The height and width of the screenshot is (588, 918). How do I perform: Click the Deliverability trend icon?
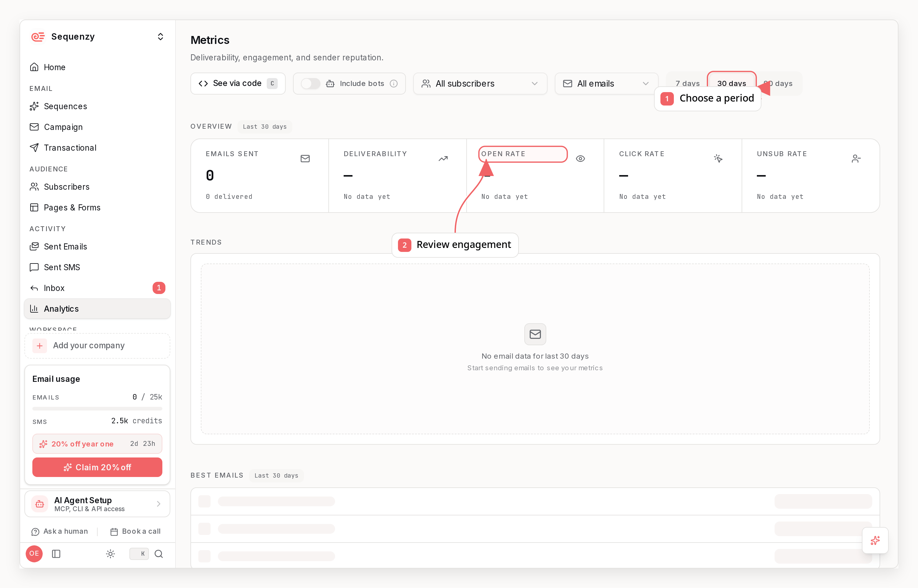tap(443, 159)
